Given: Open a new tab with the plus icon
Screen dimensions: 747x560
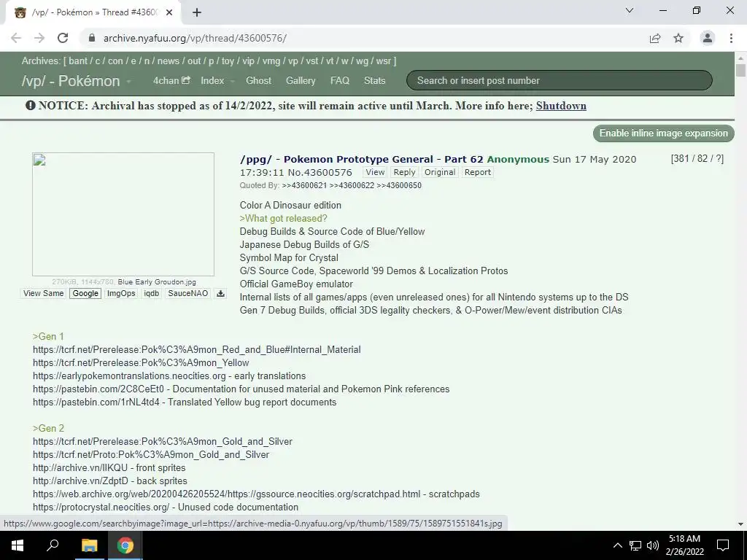Looking at the screenshot, I should tap(197, 12).
